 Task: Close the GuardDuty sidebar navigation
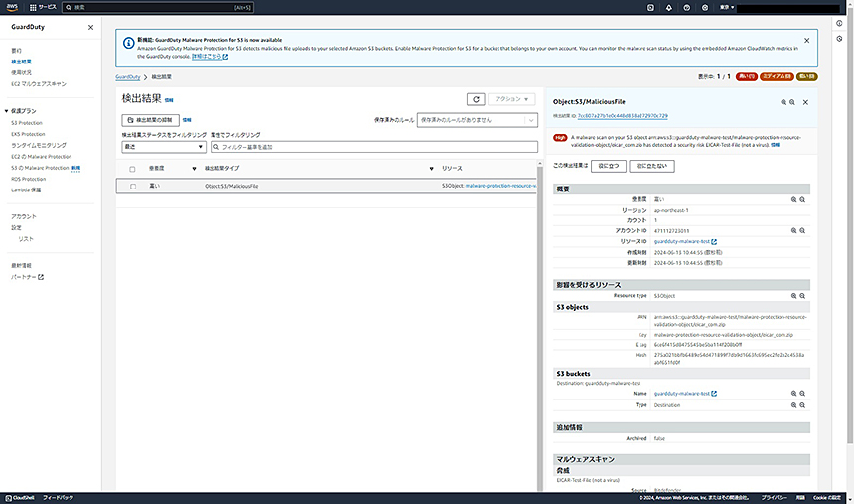pos(91,27)
